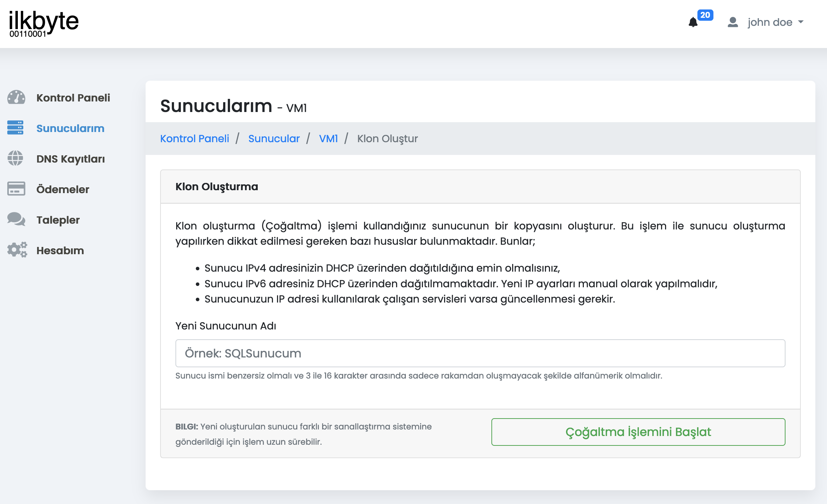Open the notifications bell icon
The height and width of the screenshot is (504, 827).
click(x=693, y=23)
